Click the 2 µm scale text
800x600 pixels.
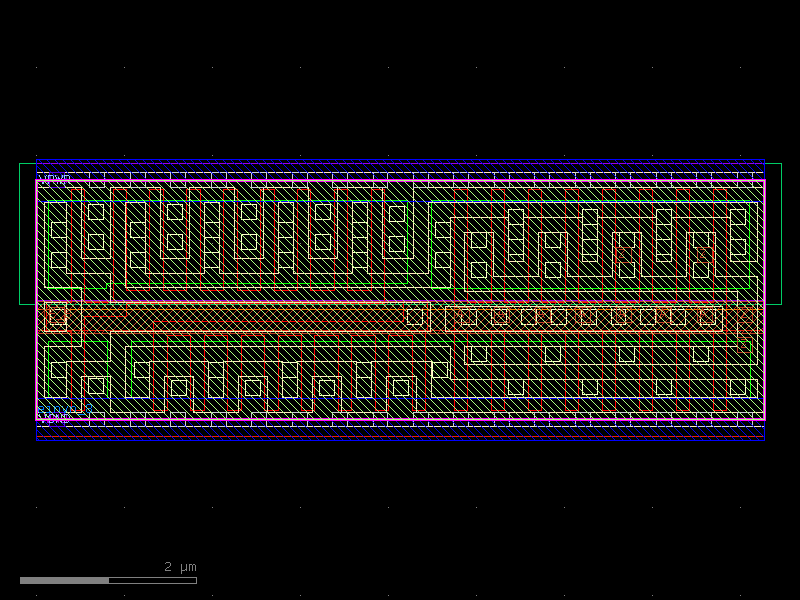(x=180, y=567)
